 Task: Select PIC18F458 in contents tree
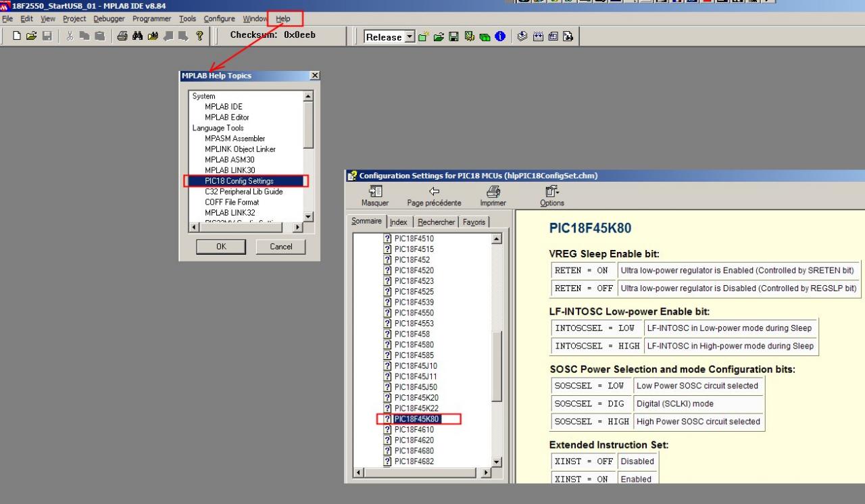pyautogui.click(x=412, y=334)
